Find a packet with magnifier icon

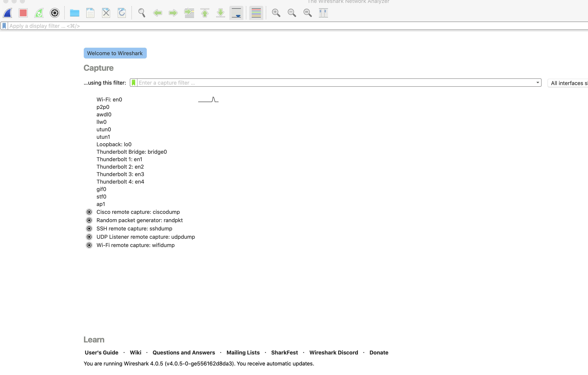click(x=142, y=13)
